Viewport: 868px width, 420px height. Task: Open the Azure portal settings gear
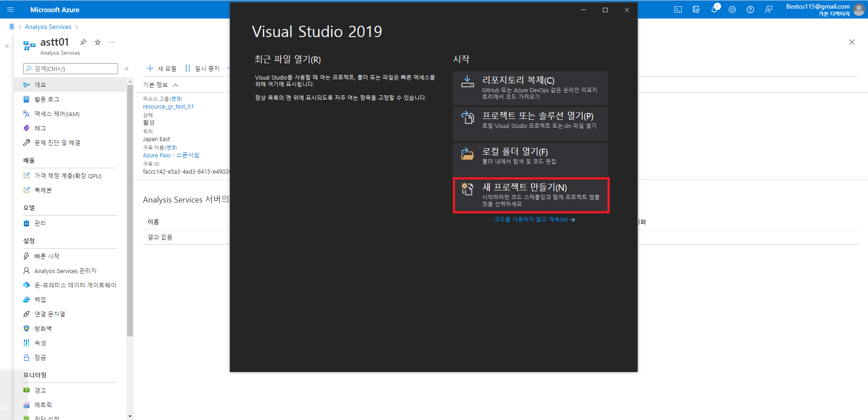coord(732,9)
